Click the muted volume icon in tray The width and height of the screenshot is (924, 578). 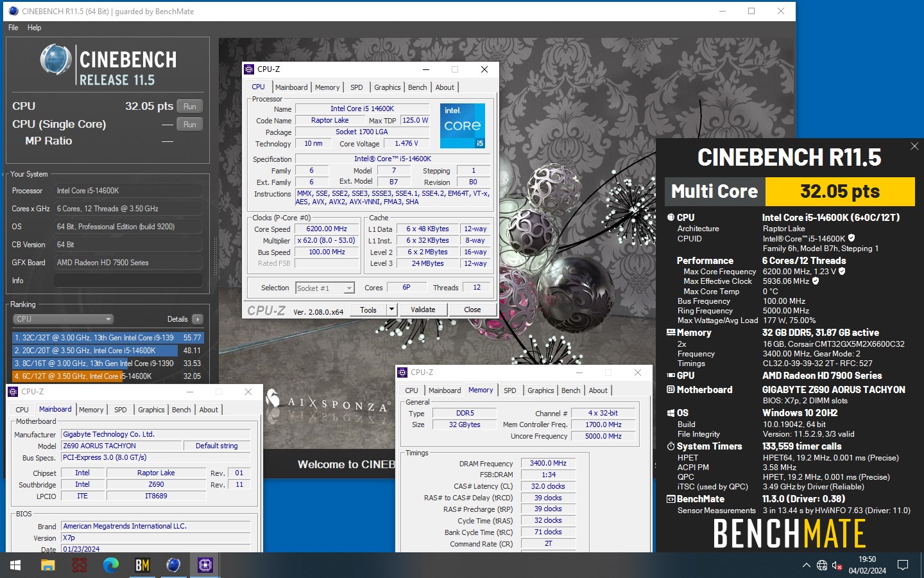coord(837,565)
